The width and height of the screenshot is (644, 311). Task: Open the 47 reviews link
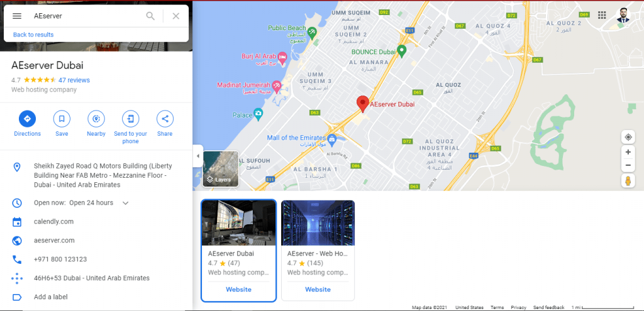(x=74, y=80)
